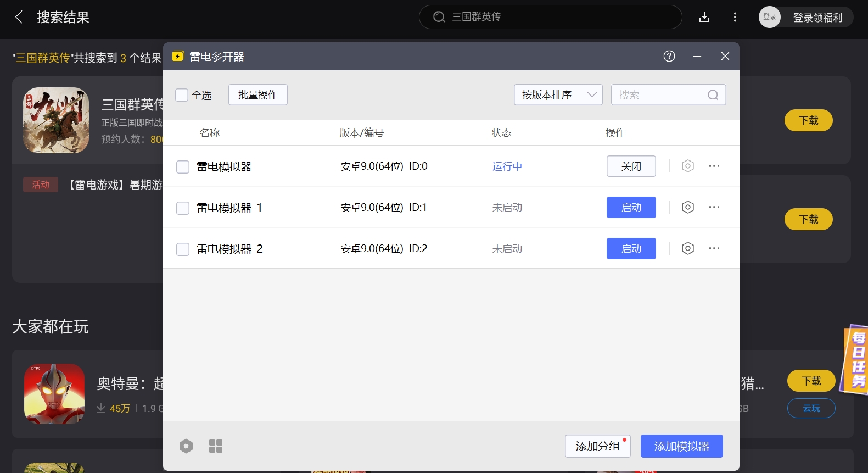The width and height of the screenshot is (868, 473).
Task: Open more options for 雷电模拟器 ID:0
Action: tap(714, 166)
